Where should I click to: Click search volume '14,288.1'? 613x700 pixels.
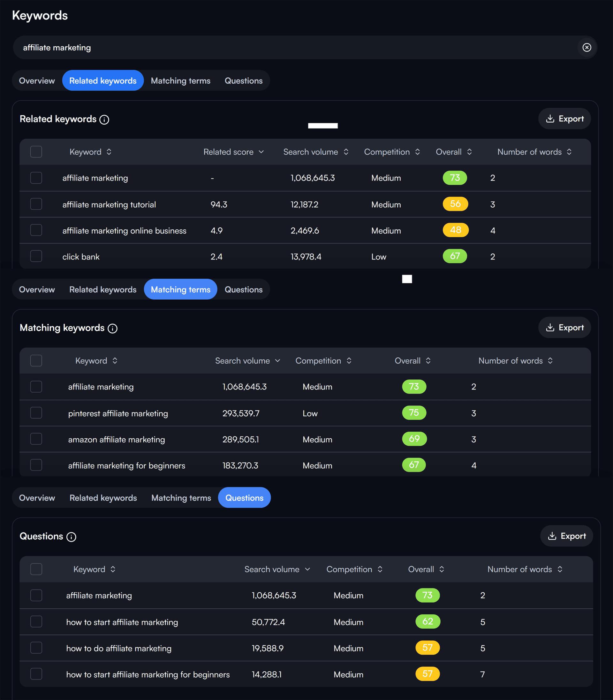[x=267, y=674]
